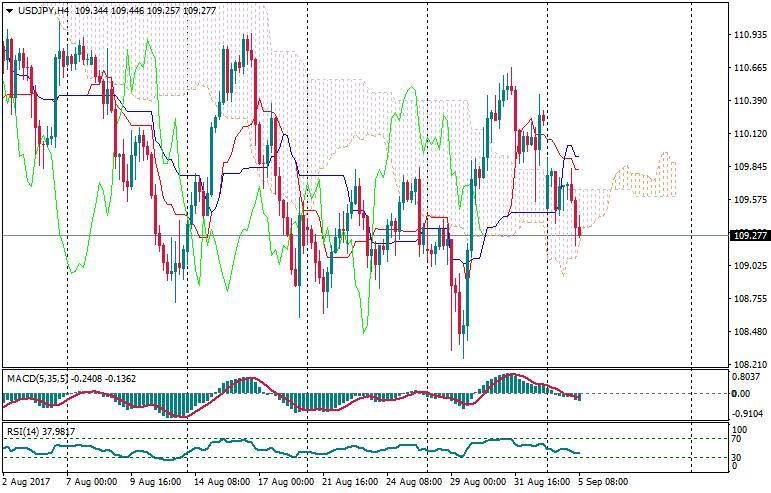The height and width of the screenshot is (493, 771).
Task: Click the RSI(14) indicator label
Action: click(x=23, y=432)
